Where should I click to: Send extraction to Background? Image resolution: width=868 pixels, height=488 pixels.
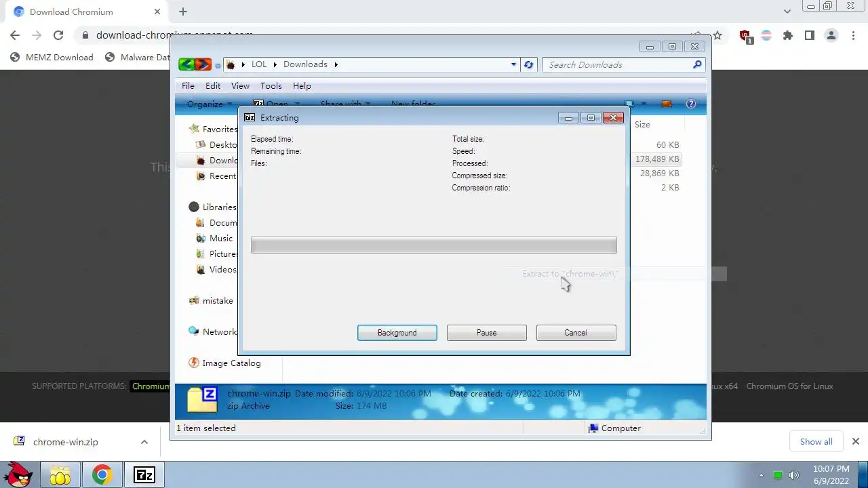coord(397,333)
